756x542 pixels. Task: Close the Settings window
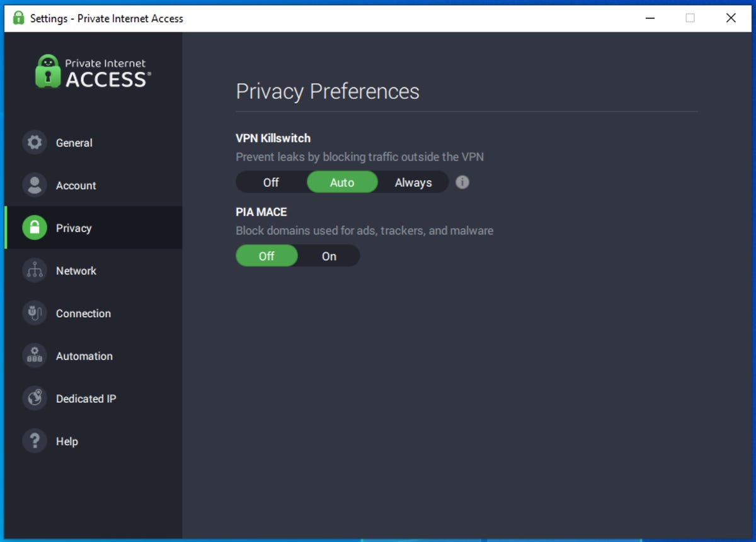coord(731,18)
